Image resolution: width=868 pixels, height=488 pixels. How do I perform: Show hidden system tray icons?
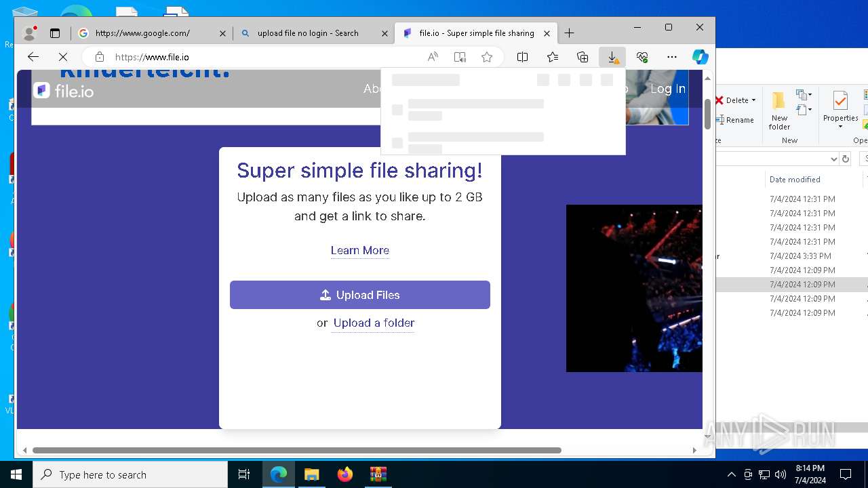click(731, 474)
